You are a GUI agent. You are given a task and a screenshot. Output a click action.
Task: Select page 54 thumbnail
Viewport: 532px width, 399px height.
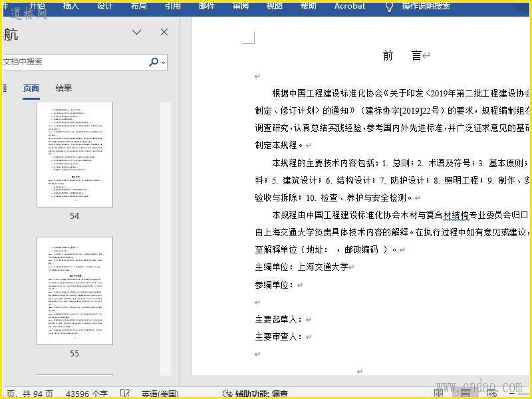(74, 155)
